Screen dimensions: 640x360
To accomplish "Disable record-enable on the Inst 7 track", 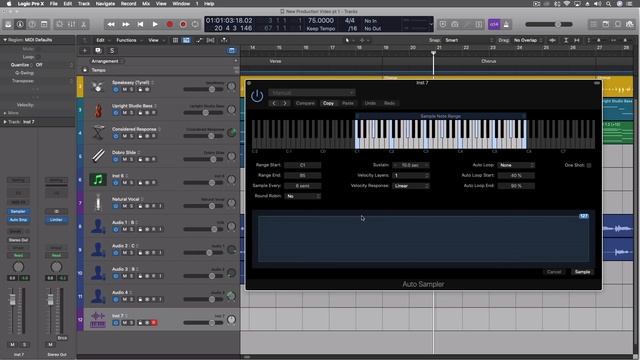I will tap(154, 323).
